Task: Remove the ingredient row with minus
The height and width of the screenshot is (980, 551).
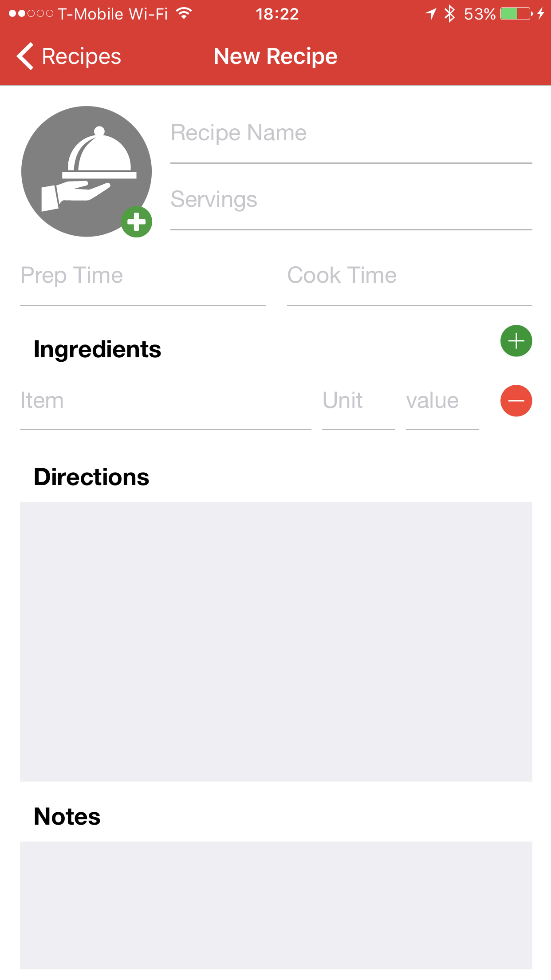Action: tap(516, 401)
